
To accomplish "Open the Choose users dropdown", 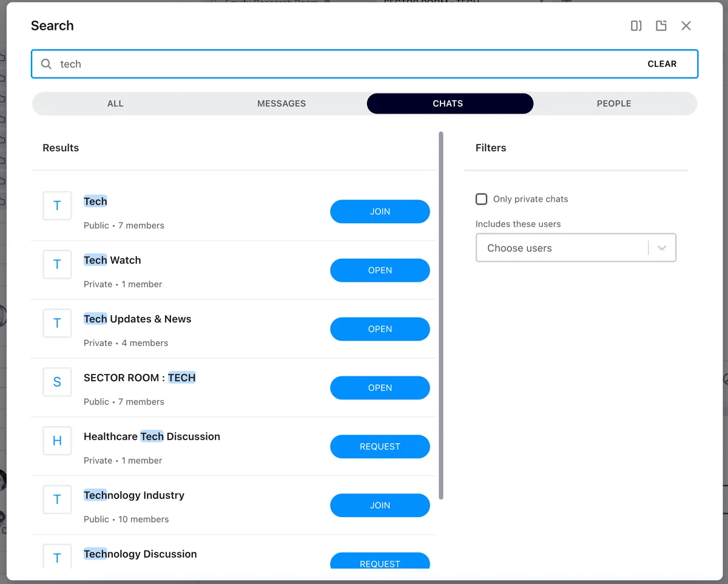I will click(561, 248).
